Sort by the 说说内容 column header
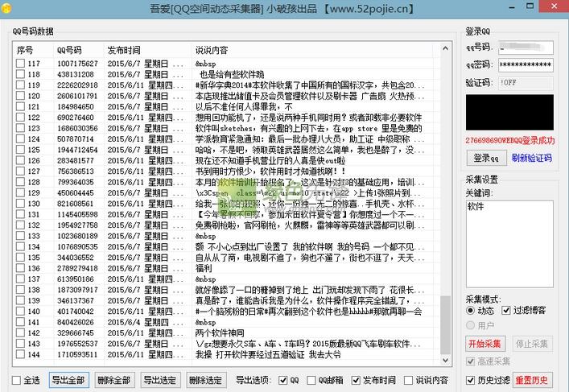 (x=312, y=50)
